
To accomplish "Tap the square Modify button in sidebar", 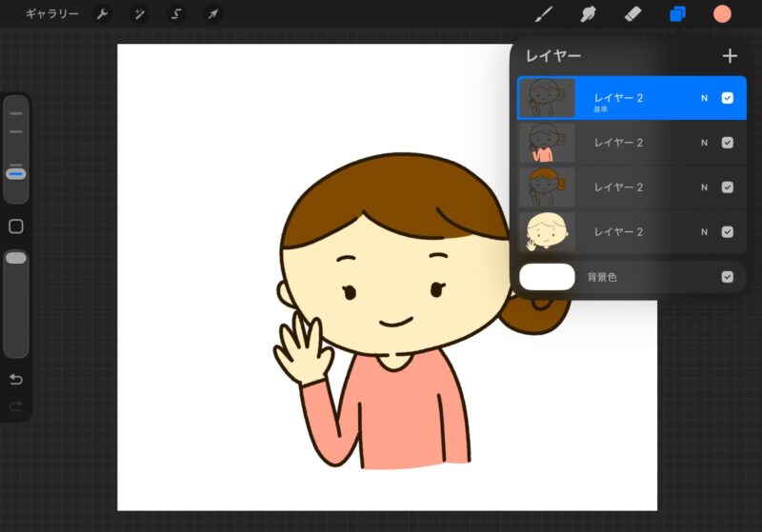I will coord(16,227).
